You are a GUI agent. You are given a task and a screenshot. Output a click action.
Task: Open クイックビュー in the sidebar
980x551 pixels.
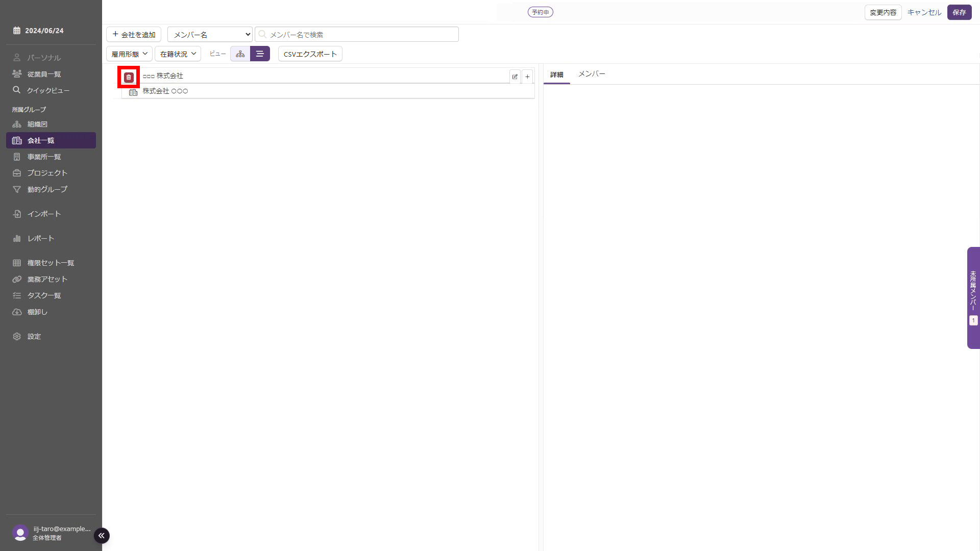pyautogui.click(x=51, y=90)
